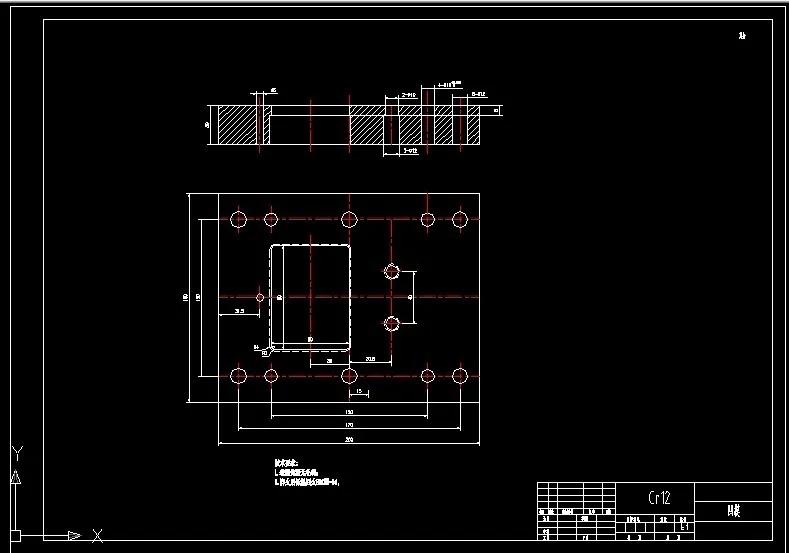The width and height of the screenshot is (789, 553).
Task: Select the Cr12 material text in title block
Action: pos(659,498)
